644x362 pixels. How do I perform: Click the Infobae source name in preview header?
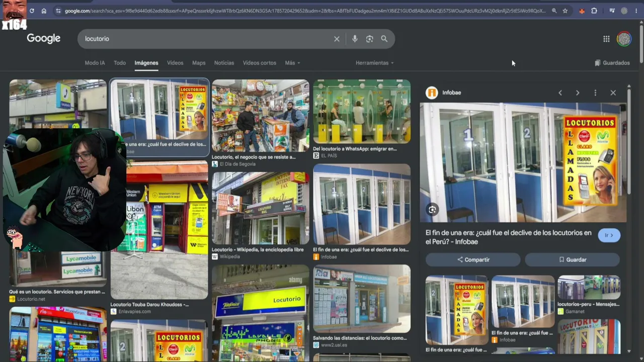coord(451,93)
